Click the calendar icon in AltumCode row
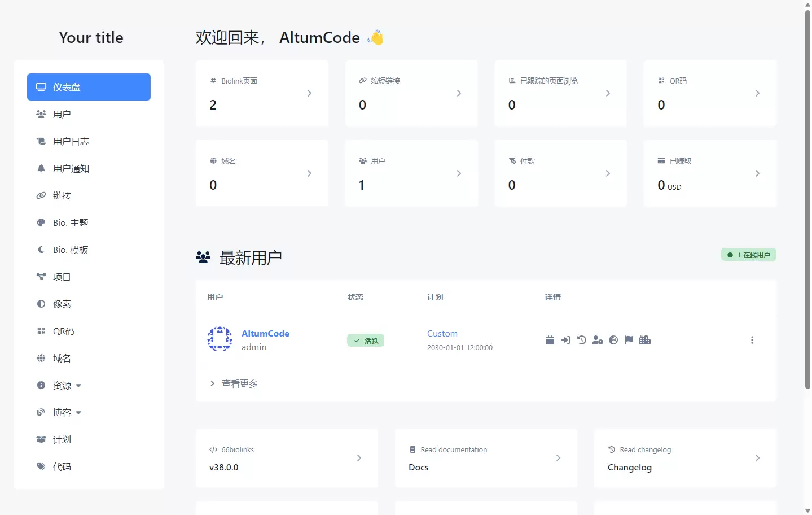Image resolution: width=812 pixels, height=515 pixels. 550,340
